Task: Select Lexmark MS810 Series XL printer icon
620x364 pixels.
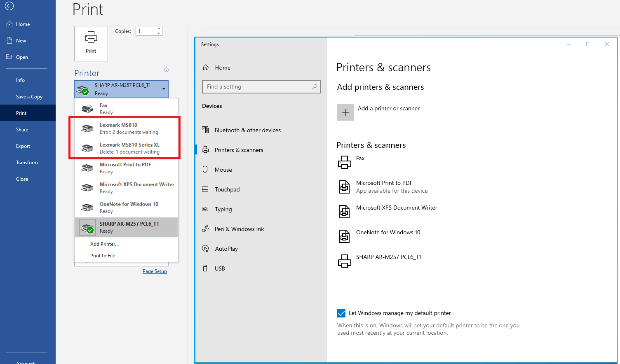Action: (87, 148)
